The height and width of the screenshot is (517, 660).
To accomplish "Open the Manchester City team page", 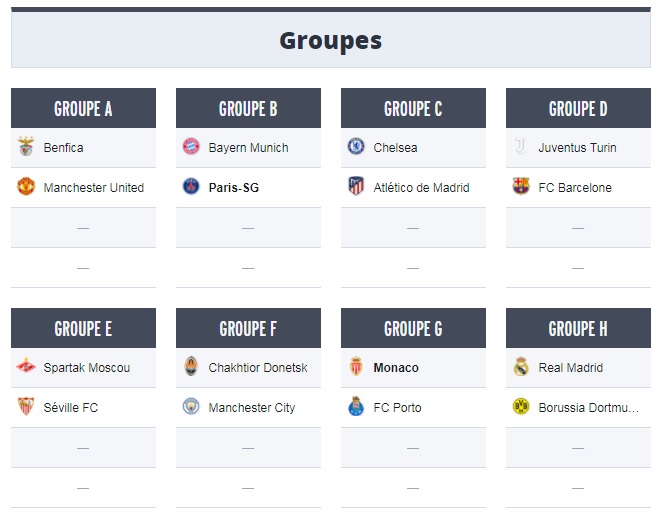I will (x=252, y=408).
